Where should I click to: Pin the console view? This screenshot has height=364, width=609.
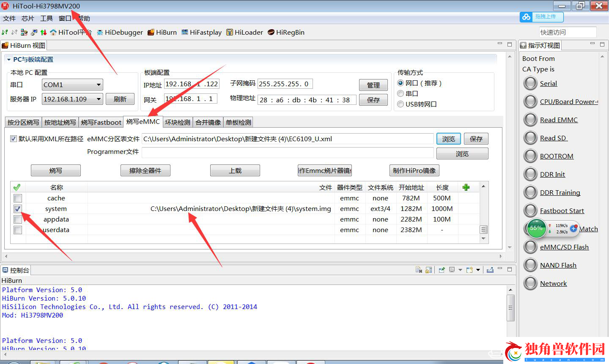click(442, 270)
